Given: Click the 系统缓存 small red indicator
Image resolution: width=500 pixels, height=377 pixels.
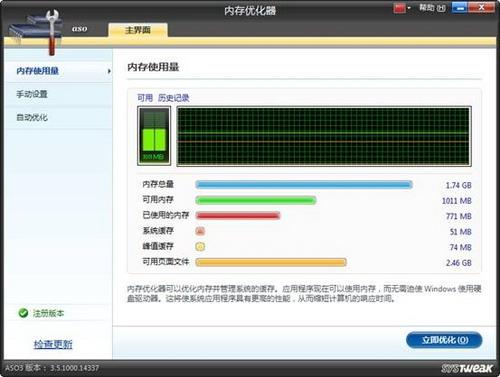Looking at the screenshot, I should (x=200, y=231).
